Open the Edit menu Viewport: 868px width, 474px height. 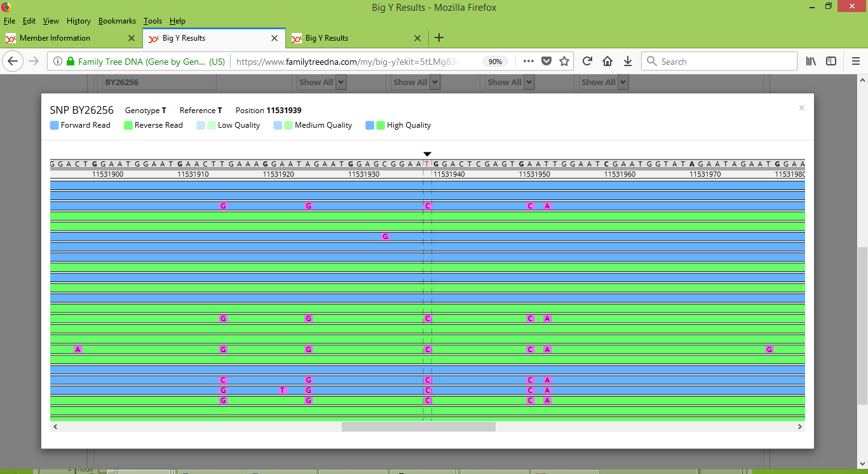coord(29,21)
